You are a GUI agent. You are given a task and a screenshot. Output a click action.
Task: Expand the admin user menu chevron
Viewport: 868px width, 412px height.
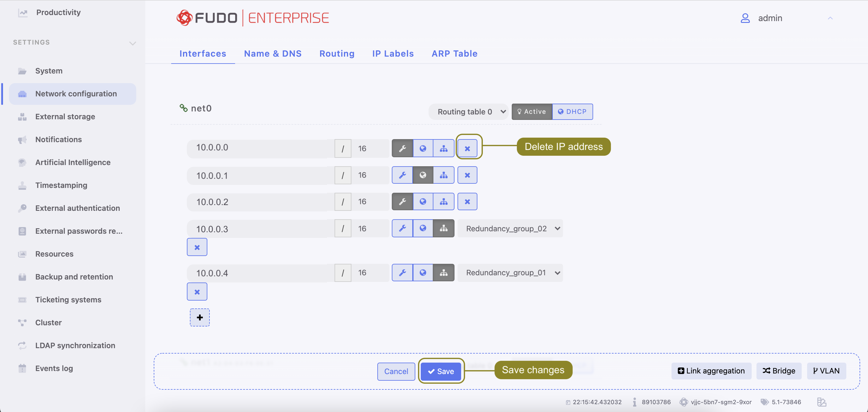pyautogui.click(x=830, y=18)
